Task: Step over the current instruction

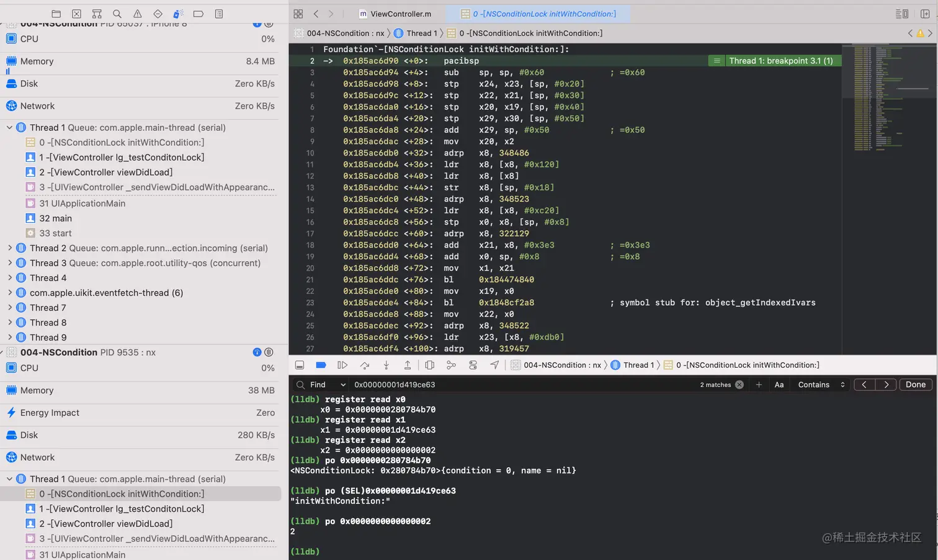Action: 364,365
